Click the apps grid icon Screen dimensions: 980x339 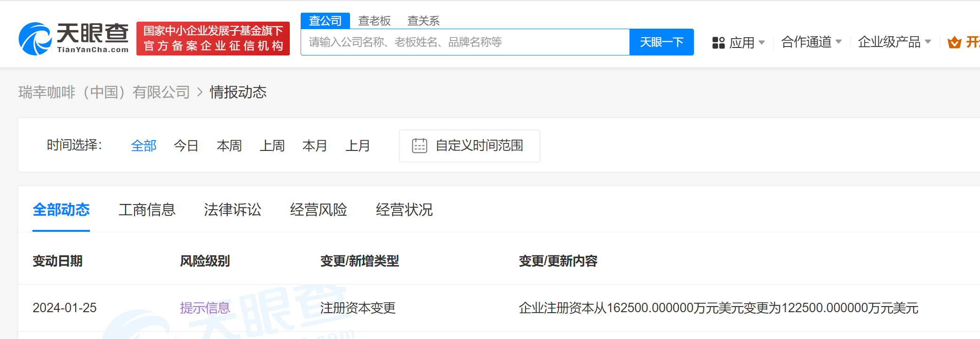click(718, 43)
